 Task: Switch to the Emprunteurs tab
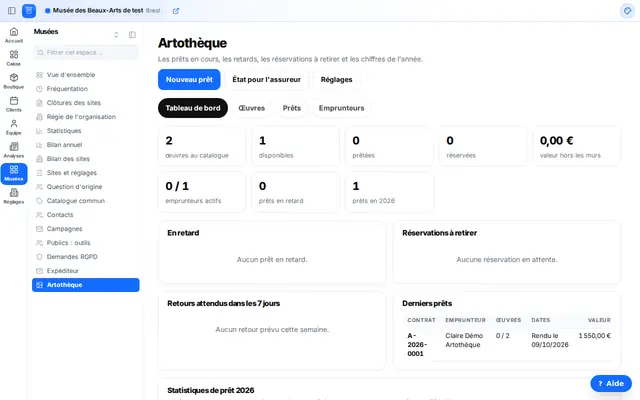[x=342, y=108]
